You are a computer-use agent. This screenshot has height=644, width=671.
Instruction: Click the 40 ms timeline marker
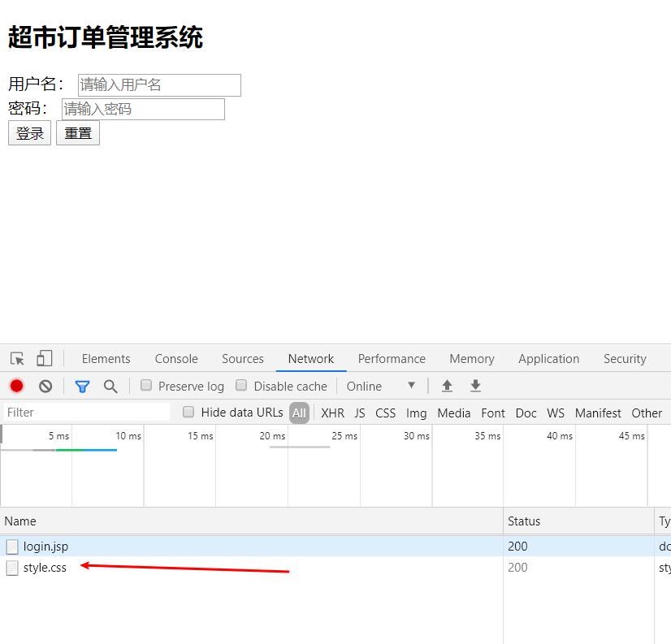[x=560, y=435]
